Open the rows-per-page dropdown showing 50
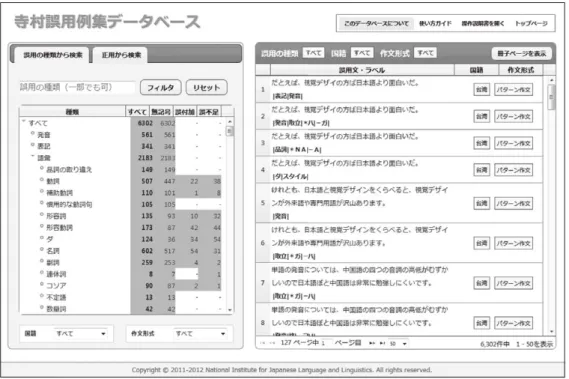The height and width of the screenshot is (379, 569). coord(398,343)
